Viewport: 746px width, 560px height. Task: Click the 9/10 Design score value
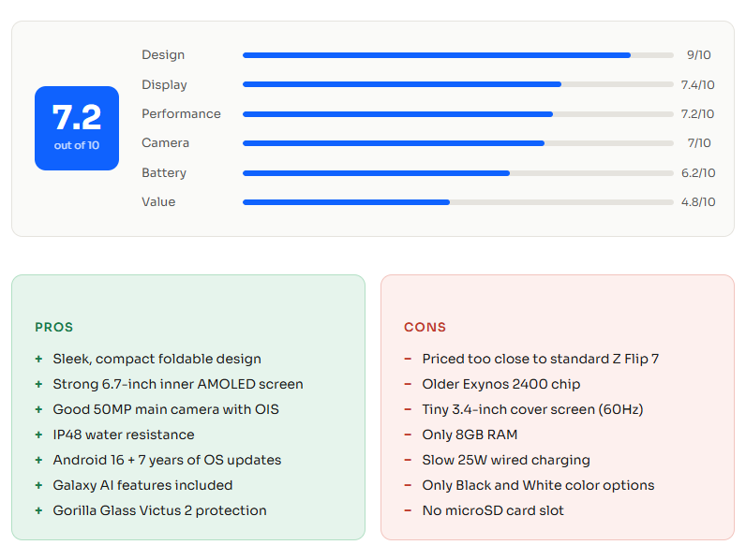(x=698, y=55)
